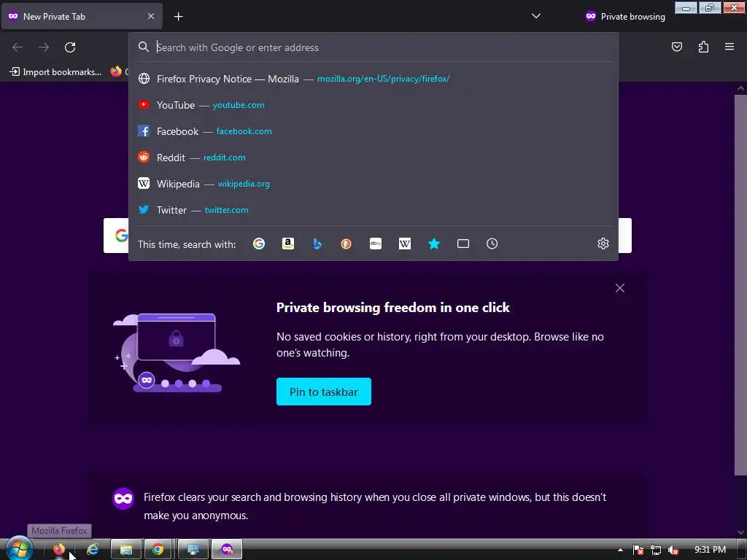Focus the Search with Google address field
The height and width of the screenshot is (560, 747).
[373, 47]
